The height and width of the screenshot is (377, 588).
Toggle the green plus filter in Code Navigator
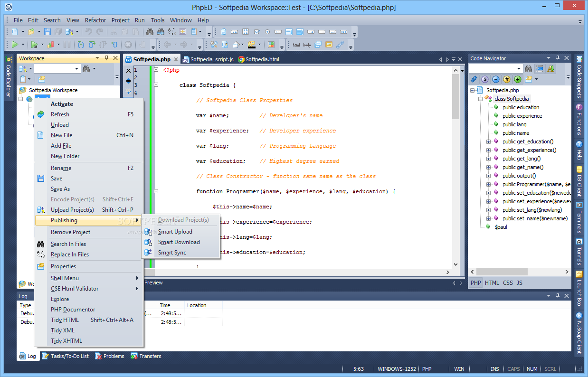pos(518,79)
